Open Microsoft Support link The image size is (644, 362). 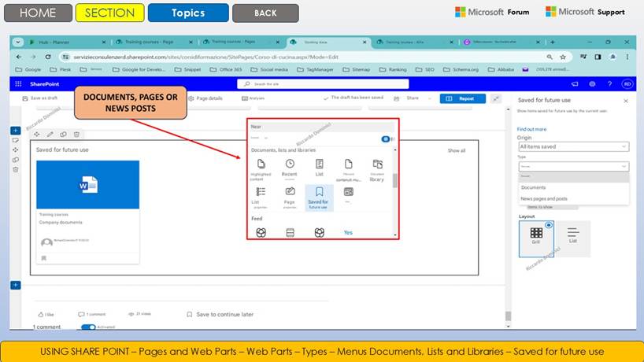[585, 12]
